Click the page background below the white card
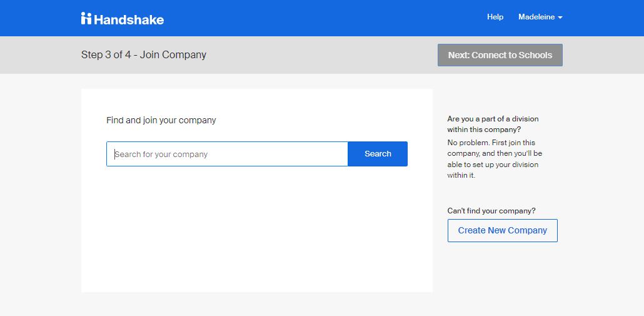This screenshot has width=644, height=316. point(256,304)
